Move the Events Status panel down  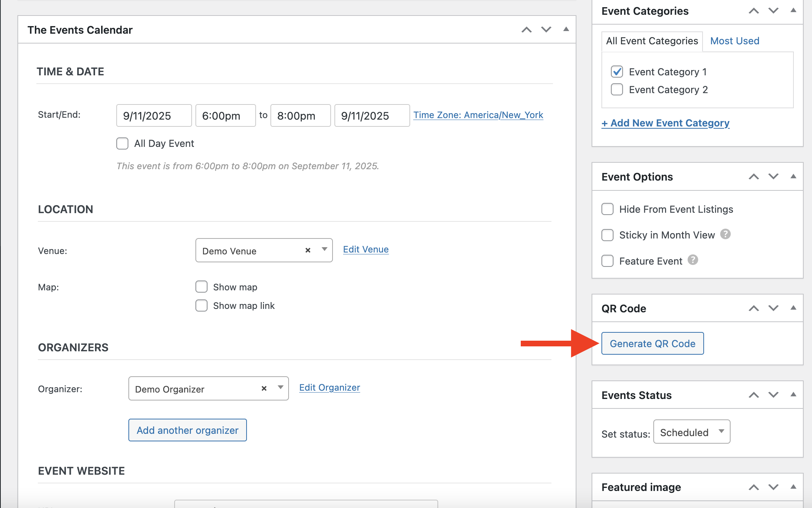(773, 395)
